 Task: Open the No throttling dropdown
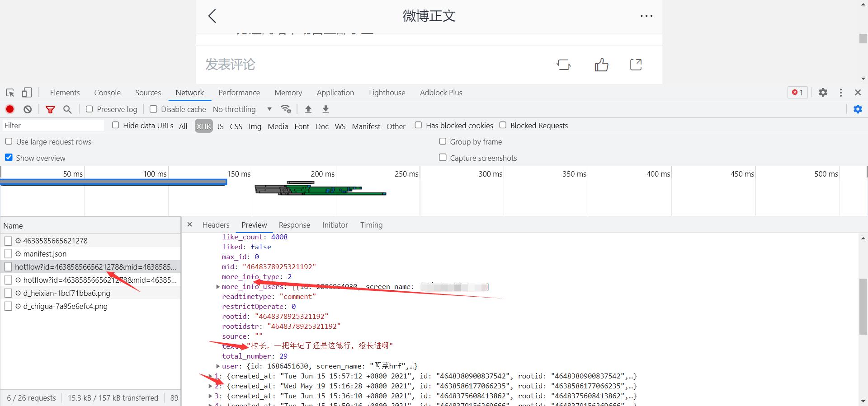click(242, 109)
